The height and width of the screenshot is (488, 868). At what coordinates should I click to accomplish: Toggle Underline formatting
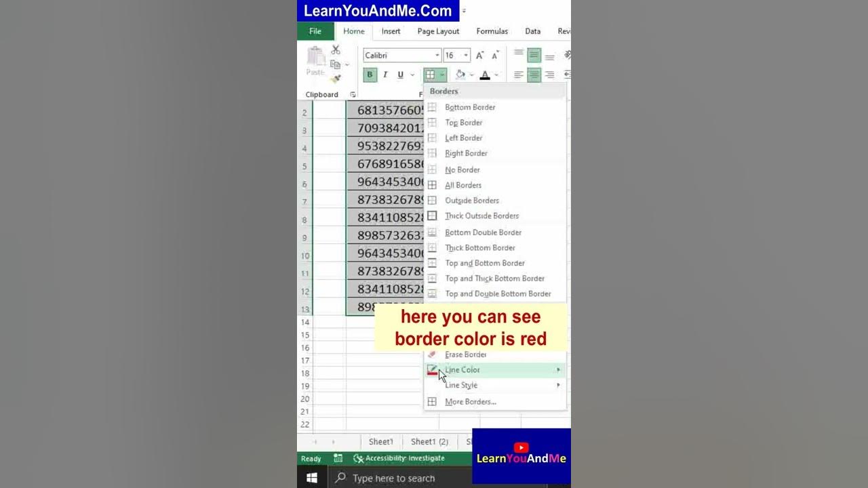click(x=400, y=75)
